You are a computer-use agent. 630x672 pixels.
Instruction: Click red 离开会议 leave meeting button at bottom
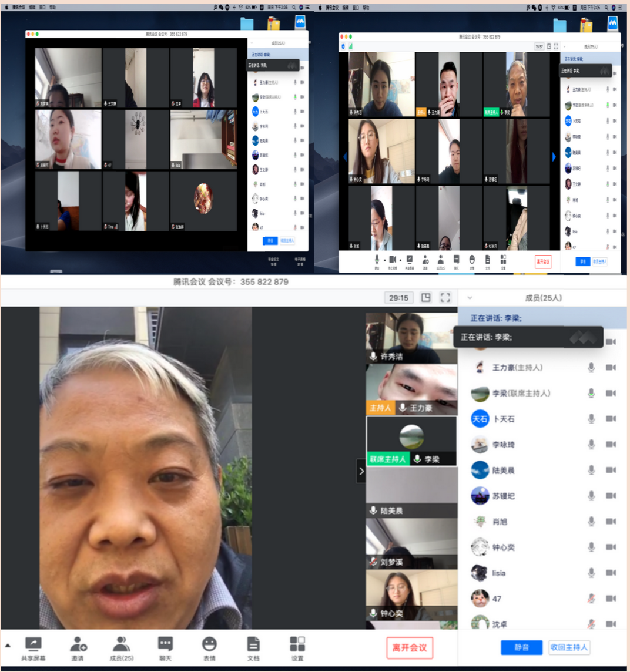click(410, 647)
